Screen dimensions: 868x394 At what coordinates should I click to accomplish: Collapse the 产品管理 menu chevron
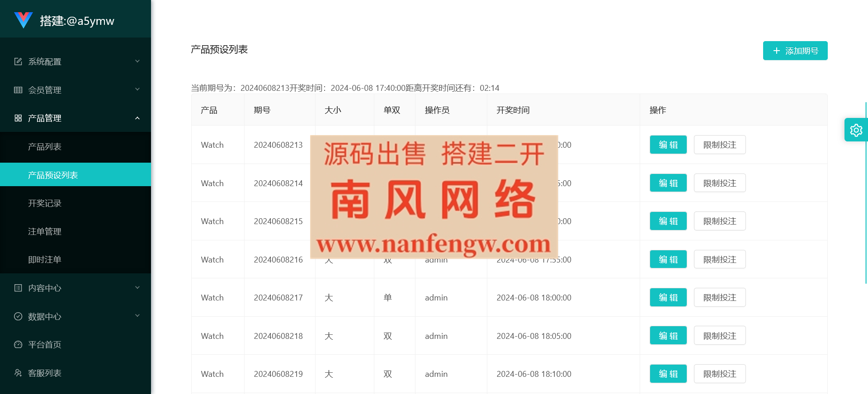tap(137, 118)
